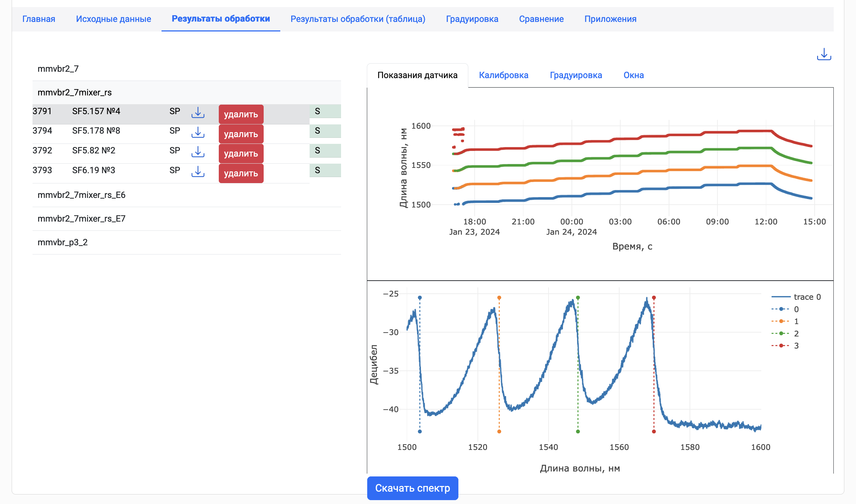Screen dimensions: 856x504
Task: Click ID 3792 in the sensor list
Action: click(x=42, y=151)
